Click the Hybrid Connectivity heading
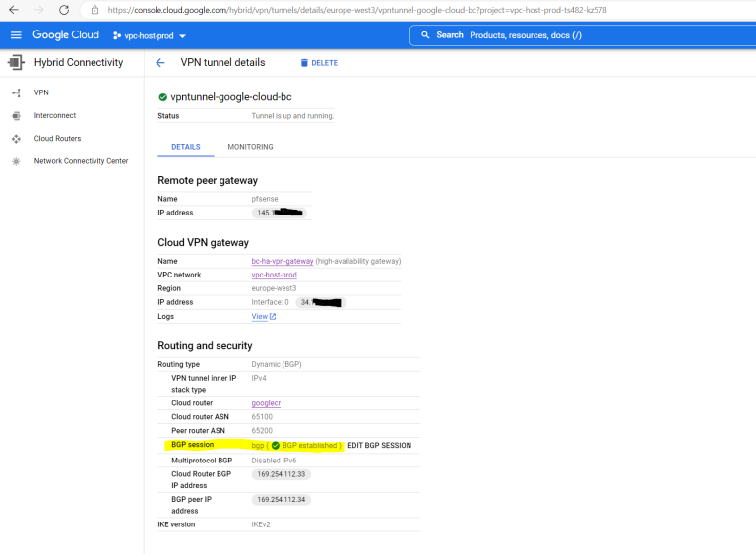This screenshot has width=756, height=554. [79, 62]
